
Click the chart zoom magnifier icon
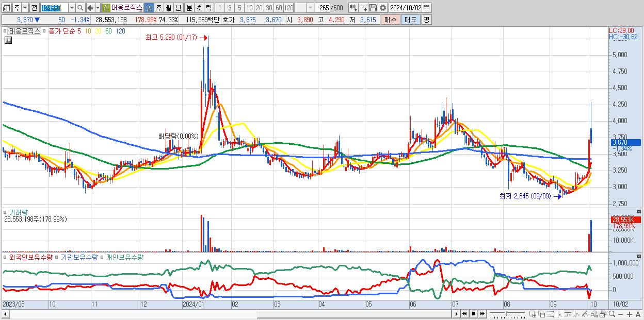pos(612,314)
